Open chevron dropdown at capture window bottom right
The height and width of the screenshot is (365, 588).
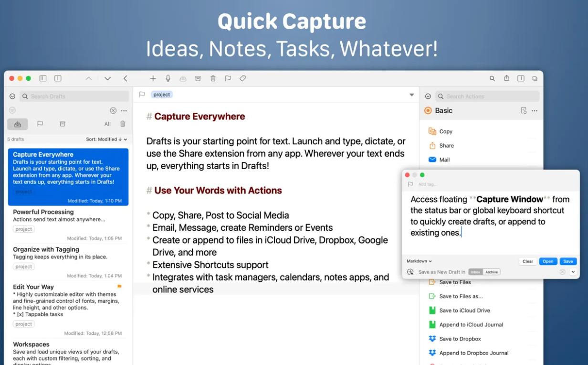(573, 272)
